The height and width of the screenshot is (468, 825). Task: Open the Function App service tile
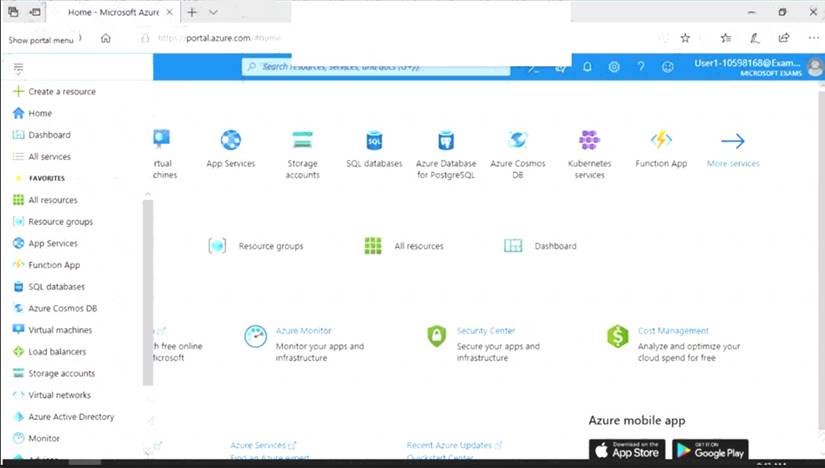pyautogui.click(x=661, y=140)
